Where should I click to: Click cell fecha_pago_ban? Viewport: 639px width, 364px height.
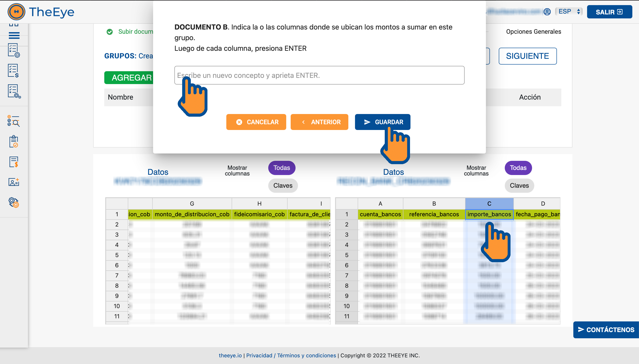(537, 214)
